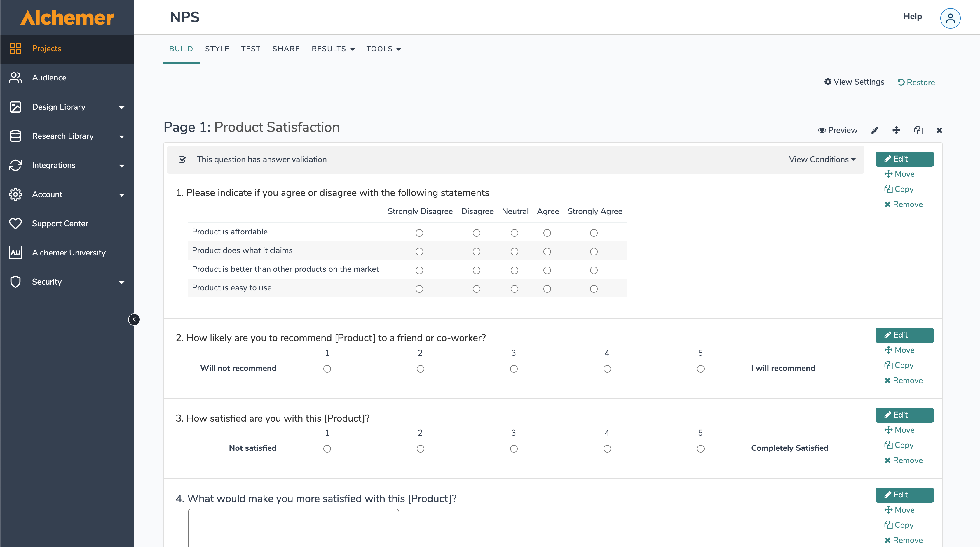Click the page edit pencil icon
The image size is (980, 547).
click(x=875, y=130)
